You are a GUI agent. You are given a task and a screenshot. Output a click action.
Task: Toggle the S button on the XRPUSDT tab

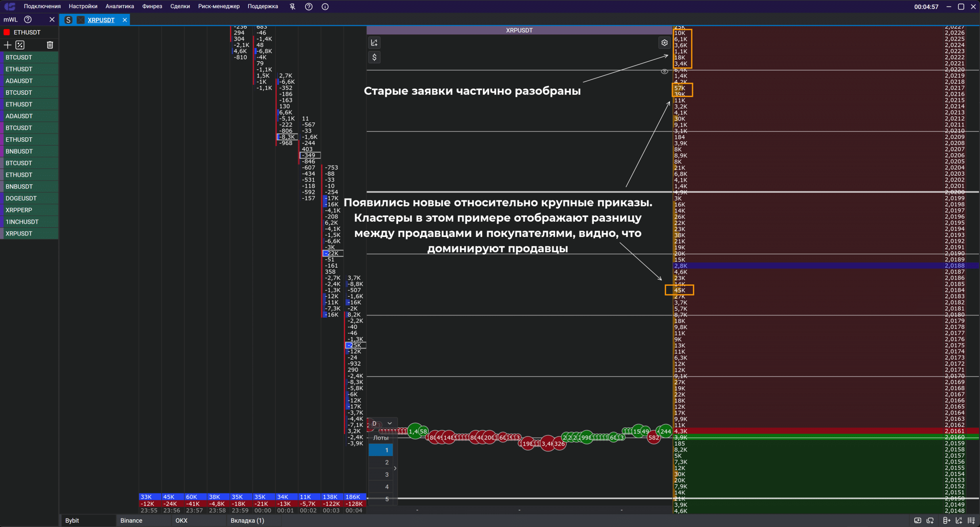click(x=68, y=20)
